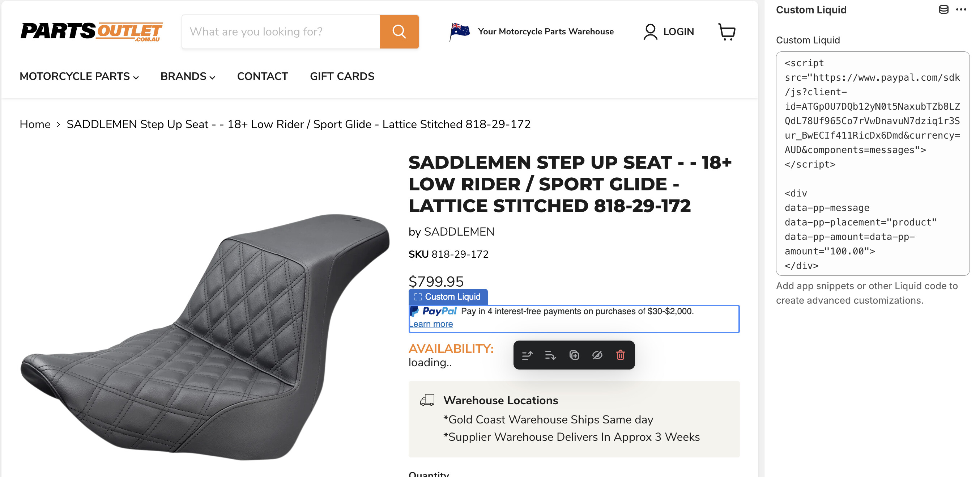Click into the Custom Liquid code editor
The image size is (980, 477).
pyautogui.click(x=872, y=164)
